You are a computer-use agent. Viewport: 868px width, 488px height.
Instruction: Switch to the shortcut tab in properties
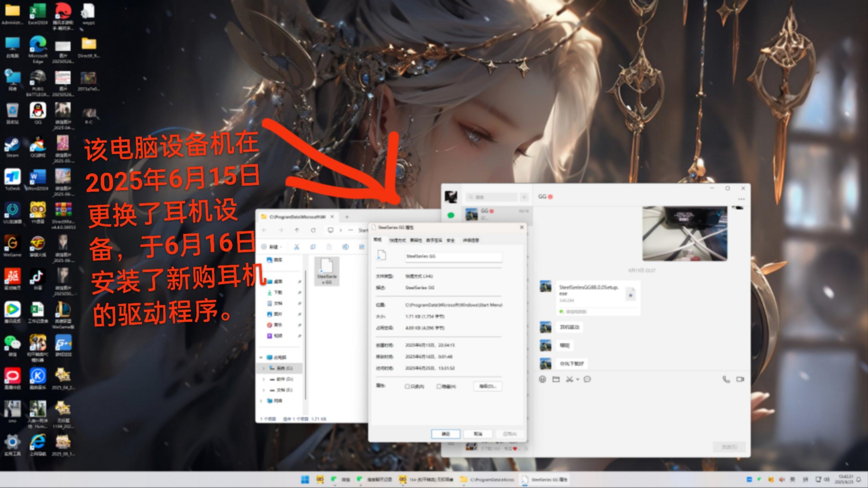(397, 240)
